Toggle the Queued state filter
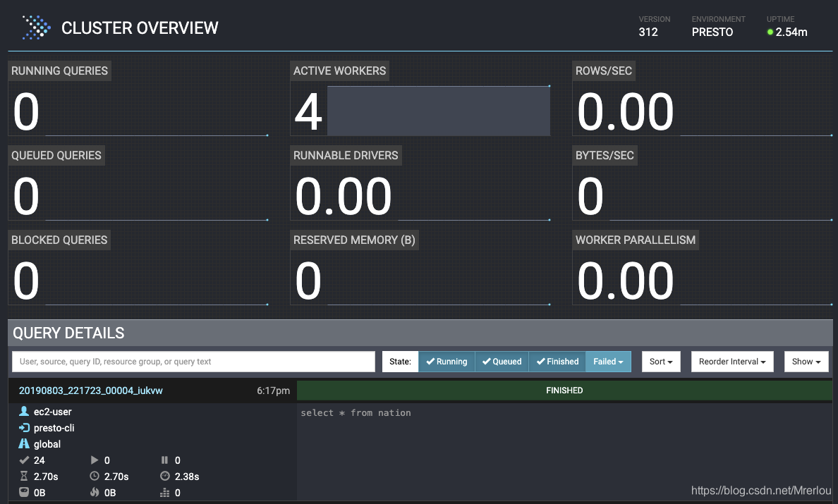The image size is (838, 504). click(x=502, y=362)
